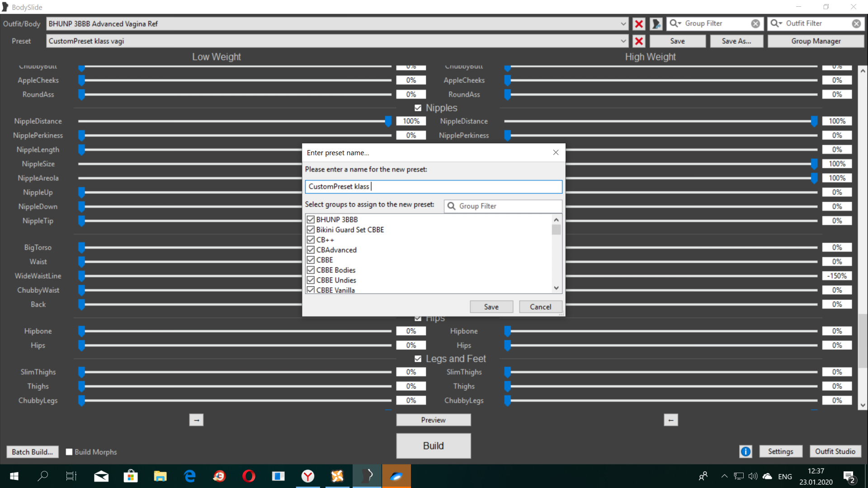
Task: Click the red X next to Outfit/Body dropdown
Action: (x=639, y=24)
